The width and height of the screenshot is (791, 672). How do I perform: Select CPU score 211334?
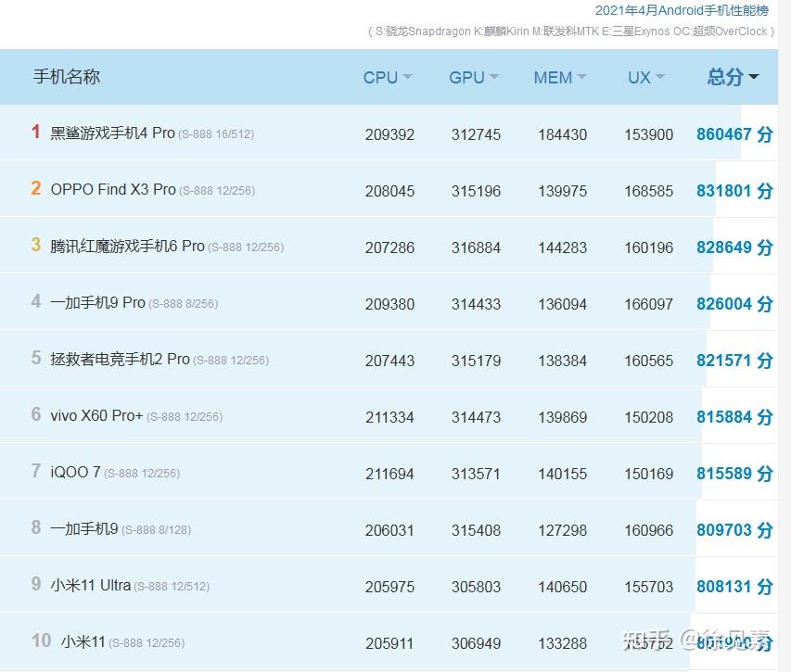click(x=389, y=417)
